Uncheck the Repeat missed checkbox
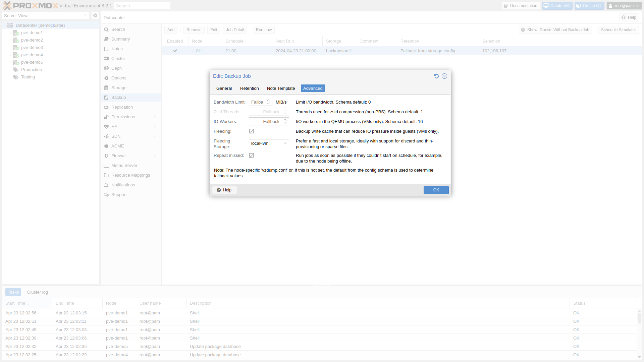The image size is (644, 362). 252,156
